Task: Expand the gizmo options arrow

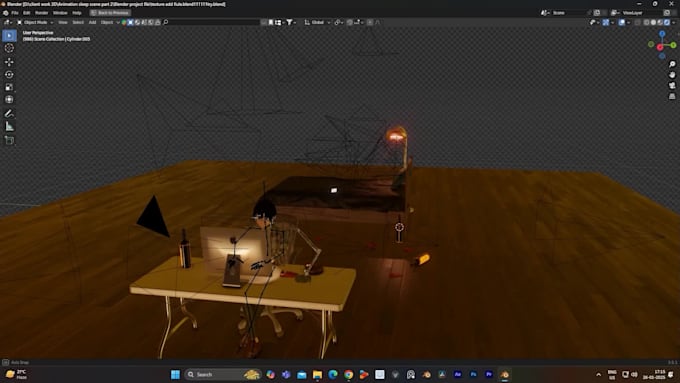Action: (613, 22)
